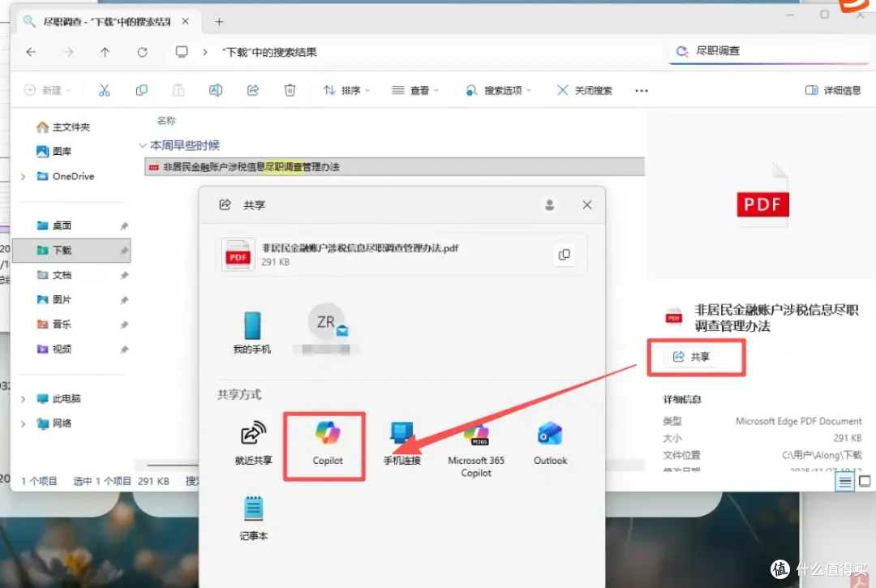Image resolution: width=876 pixels, height=588 pixels.
Task: Open a new tab with plus button
Action: coord(219,22)
